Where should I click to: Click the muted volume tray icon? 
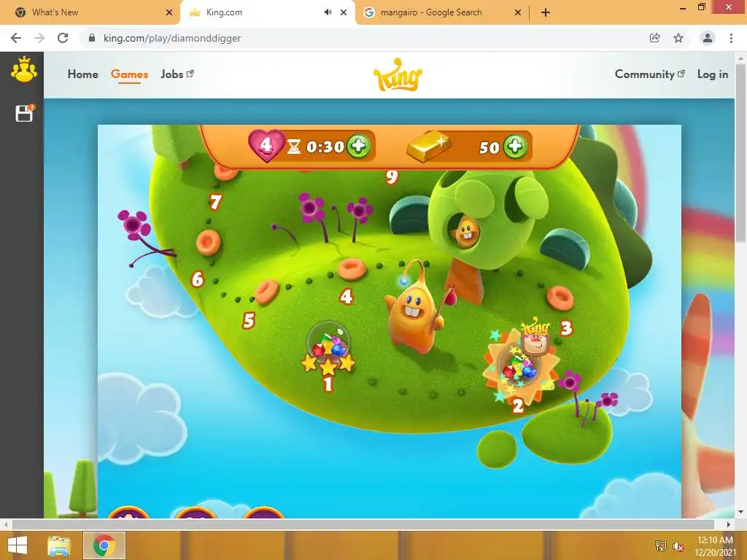tap(678, 546)
